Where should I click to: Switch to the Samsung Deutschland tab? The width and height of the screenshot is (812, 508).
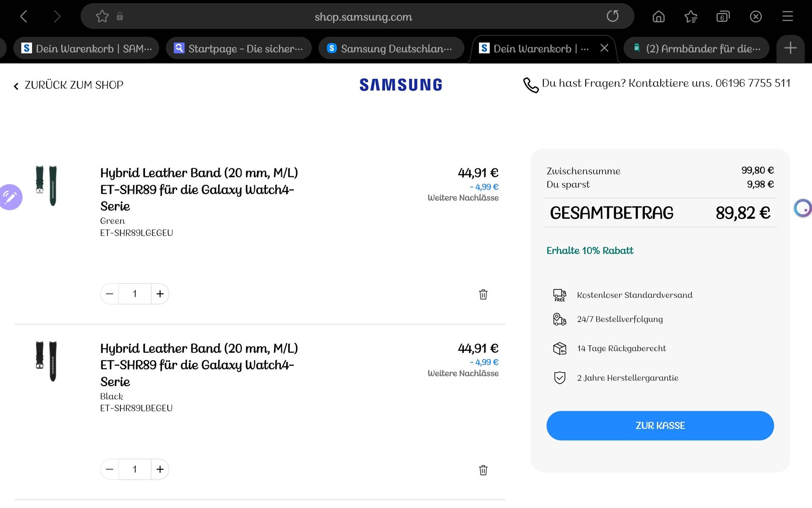tap(391, 49)
